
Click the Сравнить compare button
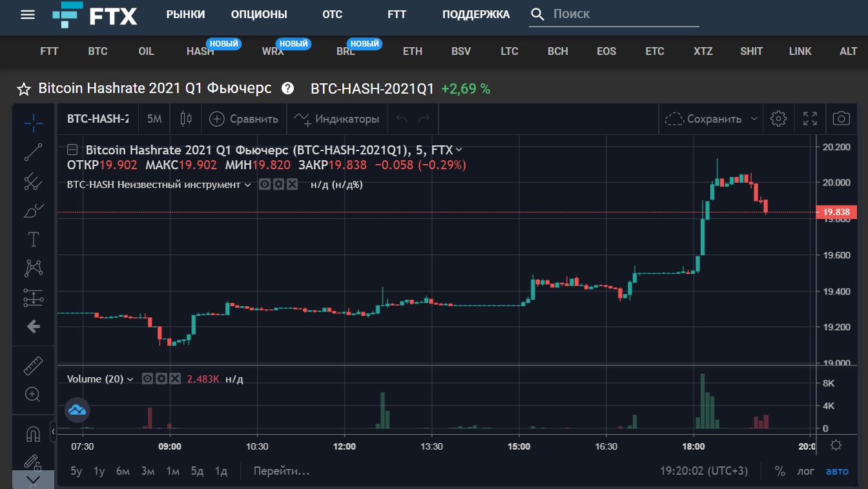244,119
